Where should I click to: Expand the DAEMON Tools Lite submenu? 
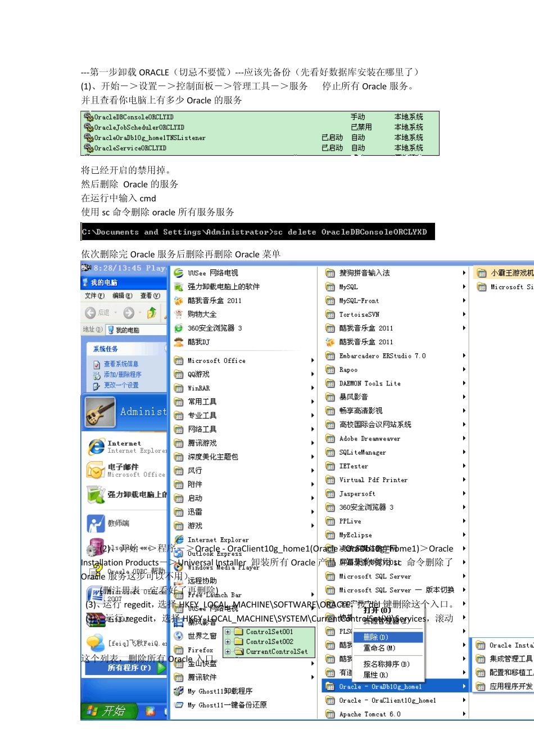pos(464,383)
